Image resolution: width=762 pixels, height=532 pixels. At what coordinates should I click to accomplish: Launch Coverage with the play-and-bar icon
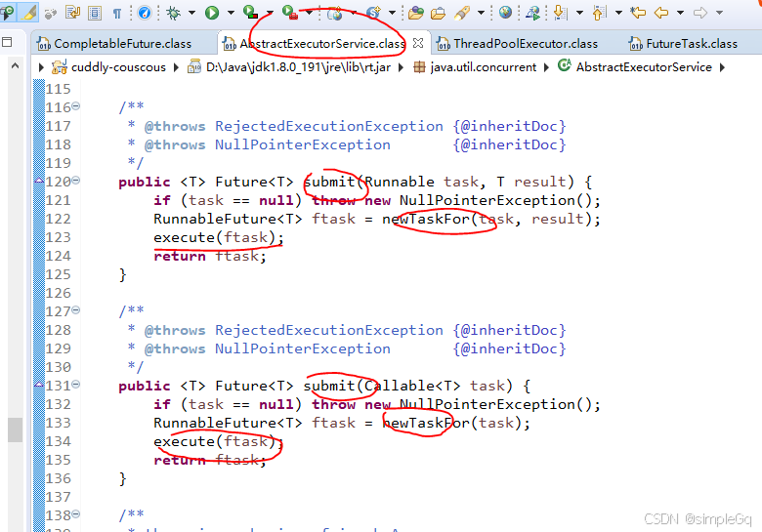click(x=250, y=12)
